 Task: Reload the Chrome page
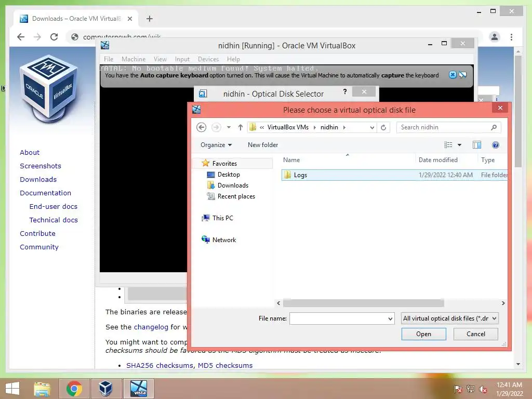tap(54, 37)
